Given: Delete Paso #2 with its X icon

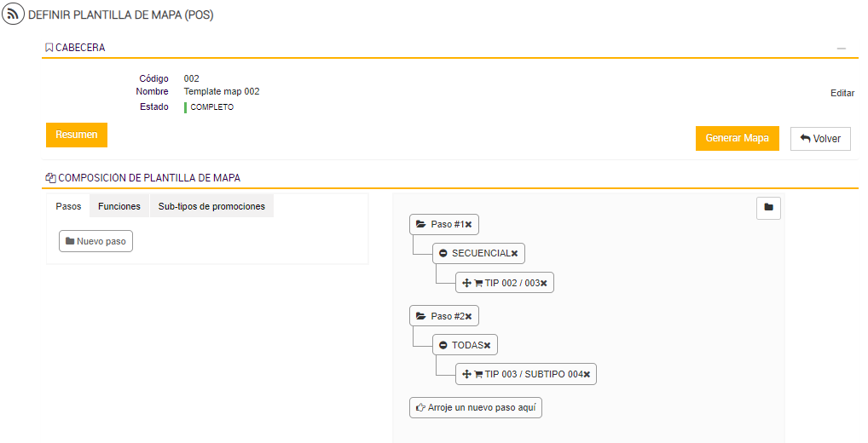Looking at the screenshot, I should click(x=468, y=317).
